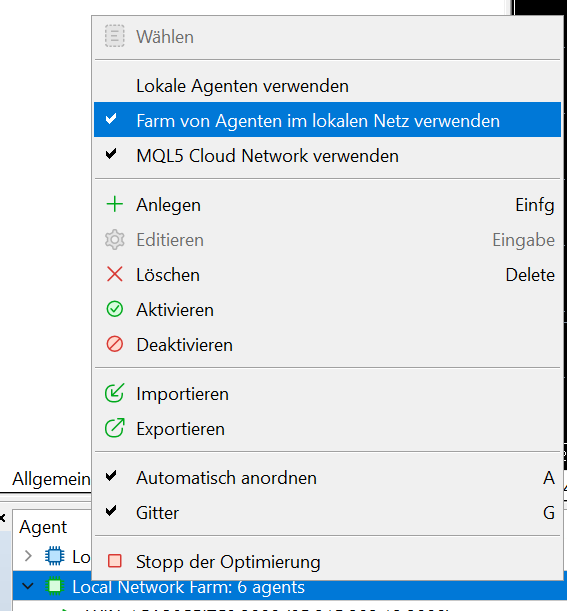Click the Exportieren arrow icon
The height and width of the screenshot is (611, 567).
[x=115, y=428]
